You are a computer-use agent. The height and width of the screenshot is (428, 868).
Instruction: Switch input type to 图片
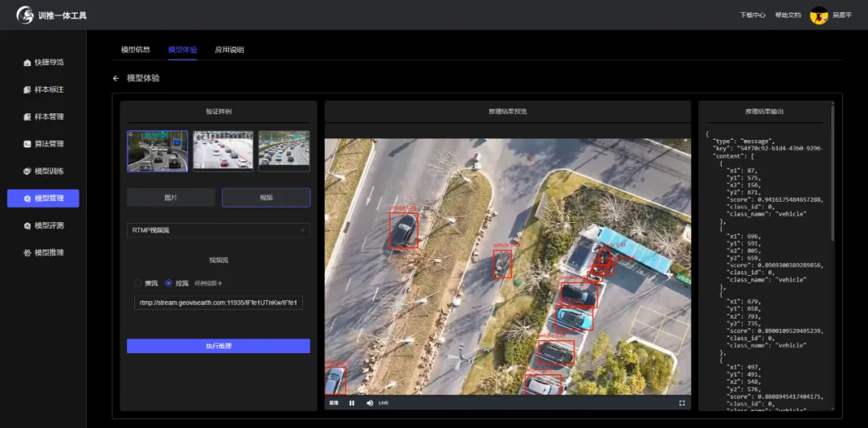tap(170, 198)
